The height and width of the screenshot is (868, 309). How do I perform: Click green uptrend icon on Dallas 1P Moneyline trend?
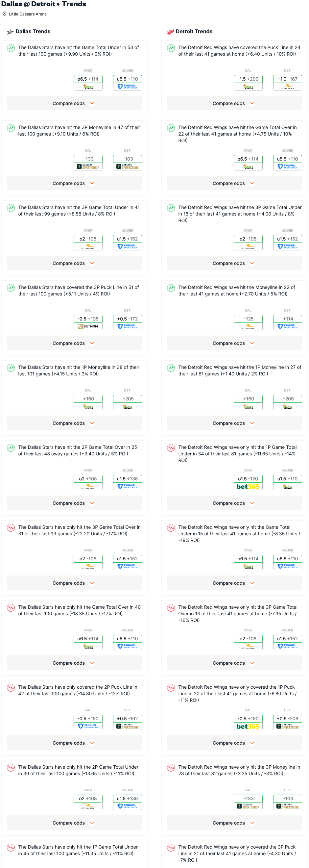11,368
